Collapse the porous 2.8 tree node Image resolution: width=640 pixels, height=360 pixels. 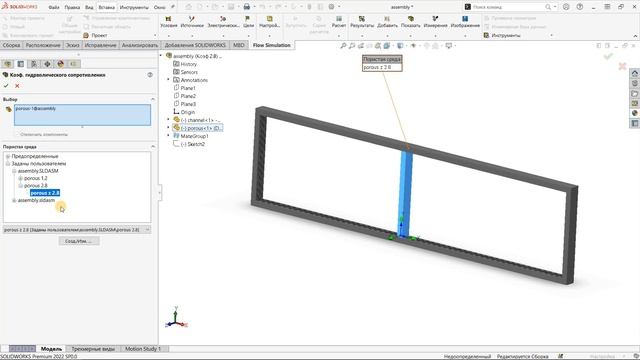(20, 186)
